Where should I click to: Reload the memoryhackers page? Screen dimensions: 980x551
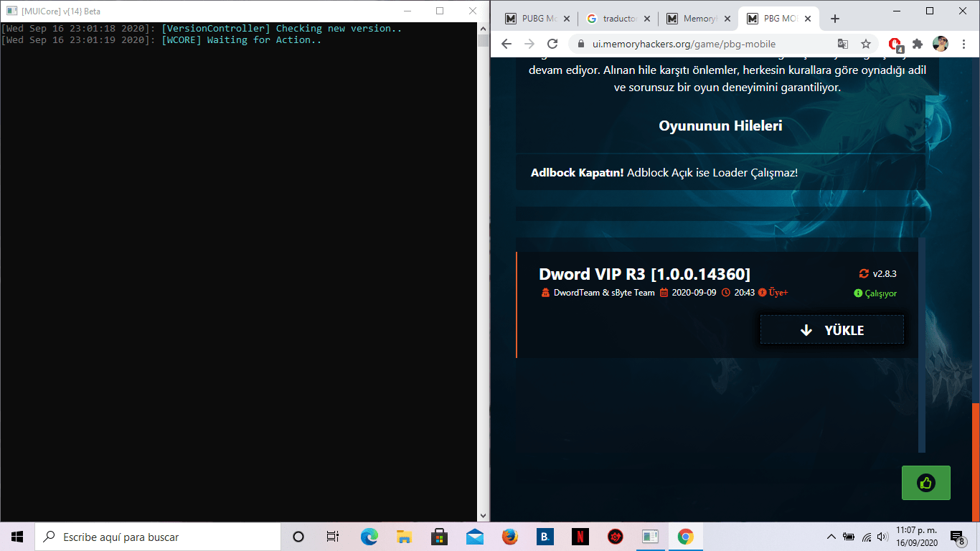552,44
